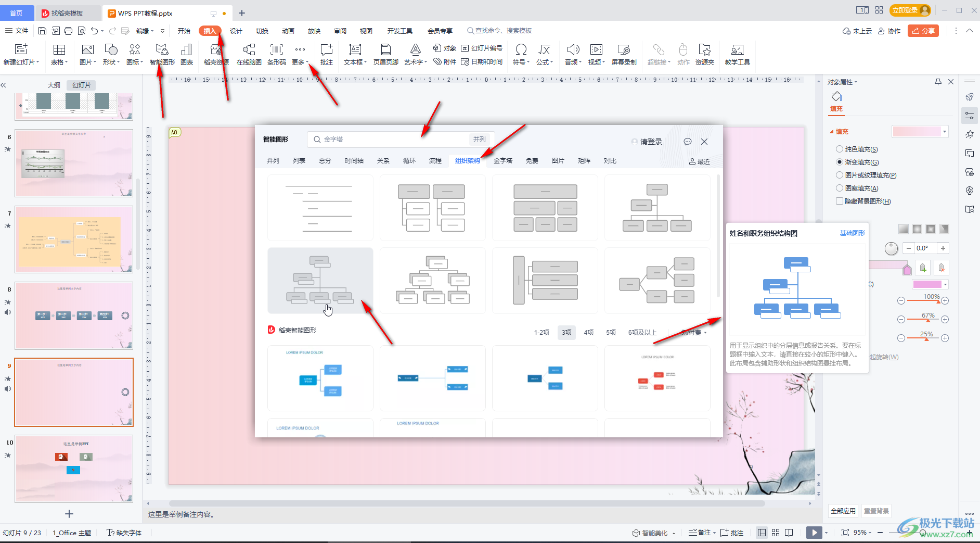
Task: Switch to the Design (设计) ribbon tab
Action: pyautogui.click(x=236, y=31)
